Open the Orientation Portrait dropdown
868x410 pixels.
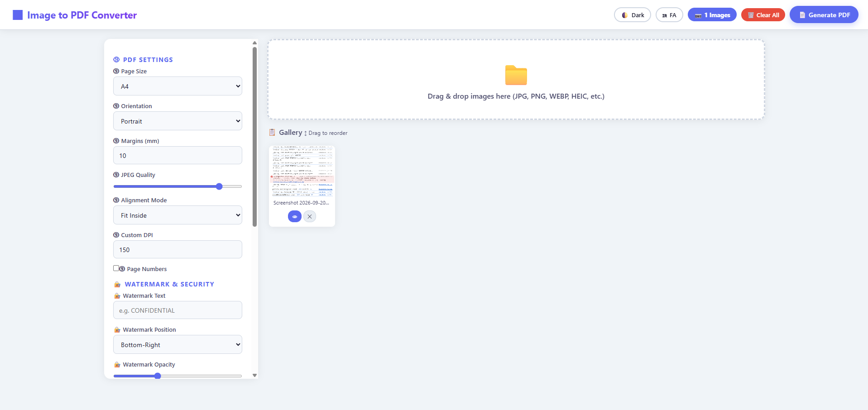[x=177, y=121]
